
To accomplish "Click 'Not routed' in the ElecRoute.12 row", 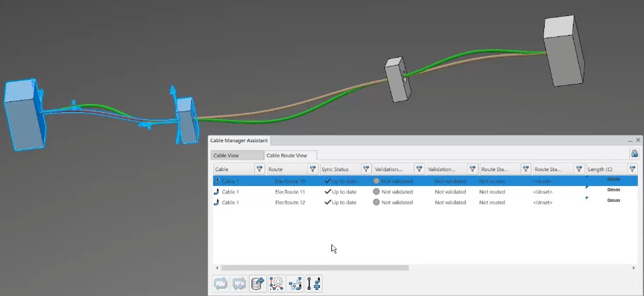I will pyautogui.click(x=492, y=203).
